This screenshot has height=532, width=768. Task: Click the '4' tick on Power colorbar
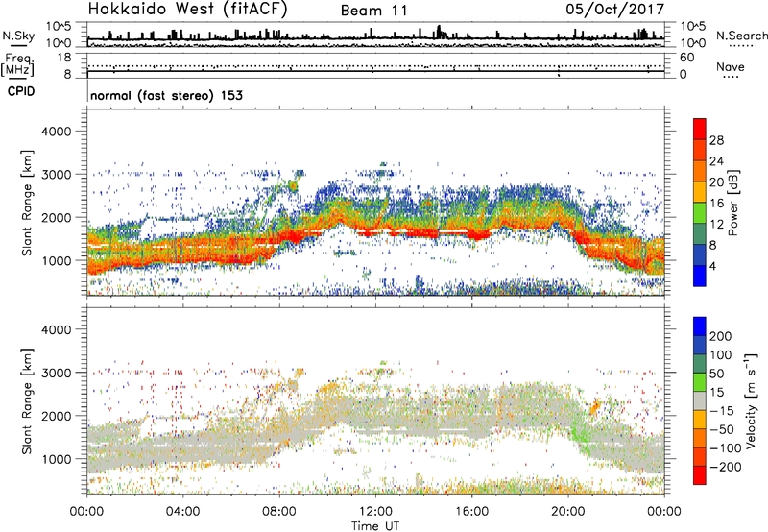click(x=712, y=266)
